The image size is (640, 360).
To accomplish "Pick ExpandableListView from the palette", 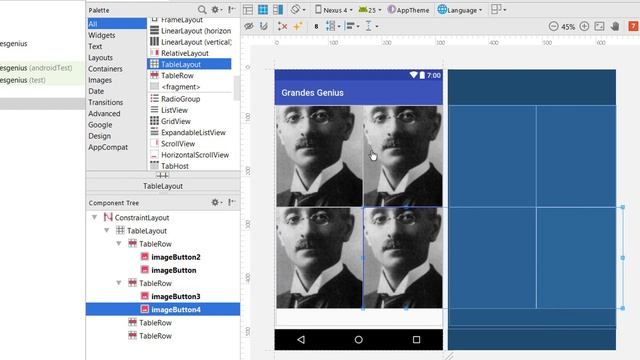I will (x=190, y=132).
